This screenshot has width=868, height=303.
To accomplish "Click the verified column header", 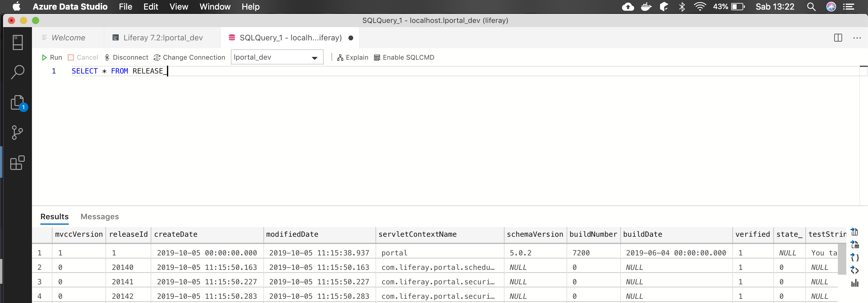I will (753, 234).
